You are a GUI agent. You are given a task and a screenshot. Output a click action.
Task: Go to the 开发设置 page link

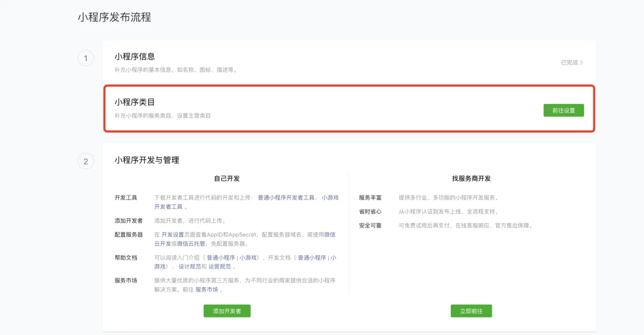(173, 235)
